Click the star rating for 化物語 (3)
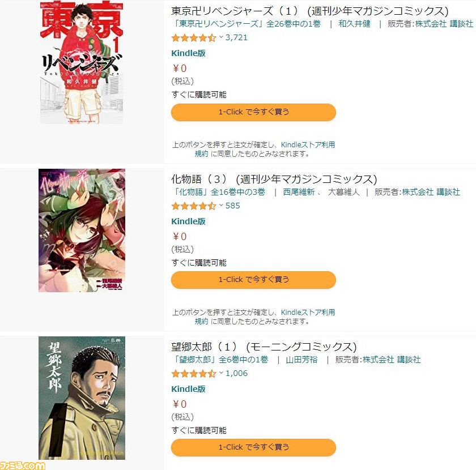Screen dimensions: 476x470 pos(194,206)
